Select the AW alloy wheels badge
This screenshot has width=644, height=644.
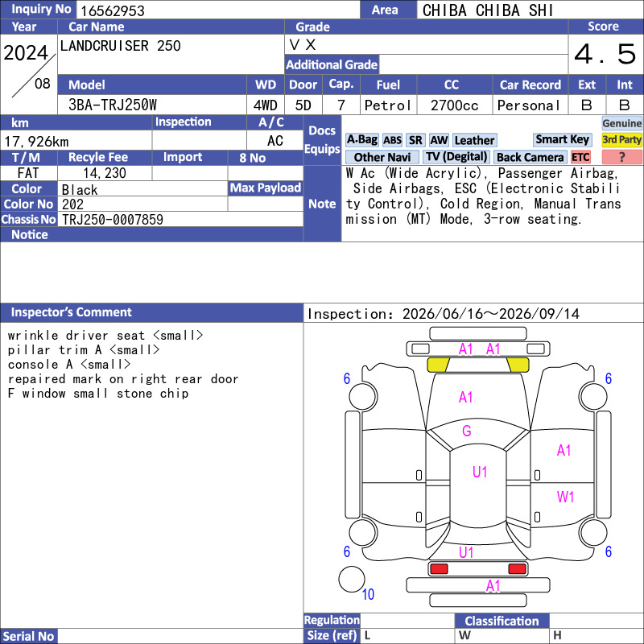tap(439, 140)
